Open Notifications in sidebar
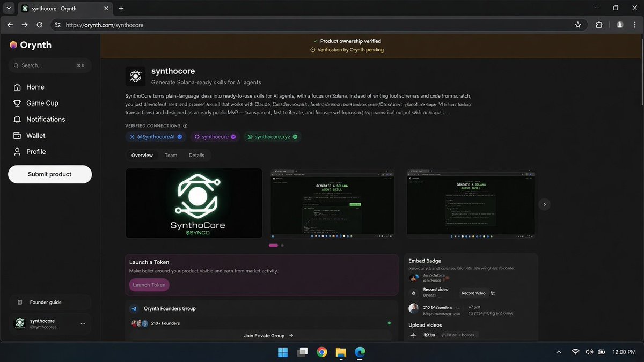Viewport: 644px width, 362px height. 46,119
